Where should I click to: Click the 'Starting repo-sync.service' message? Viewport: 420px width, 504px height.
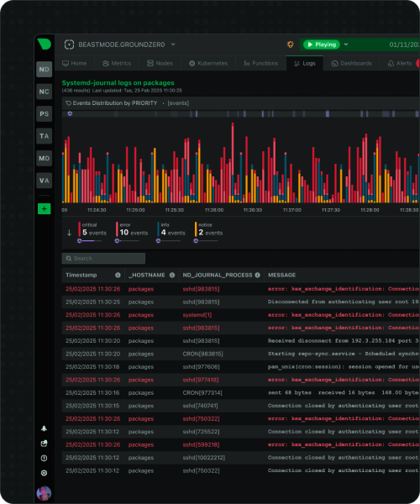tap(344, 354)
